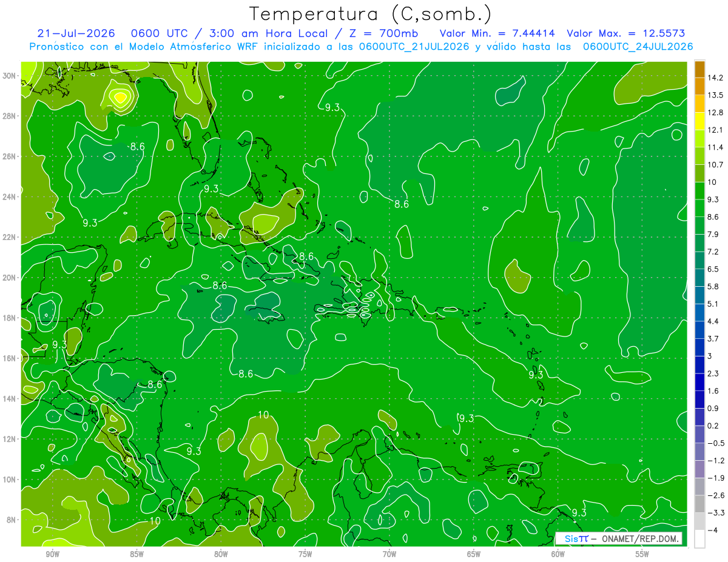Click the SisPi ONAMET/REP.DOM. logo box
Viewport: 728px width, 562px height.
pos(618,538)
